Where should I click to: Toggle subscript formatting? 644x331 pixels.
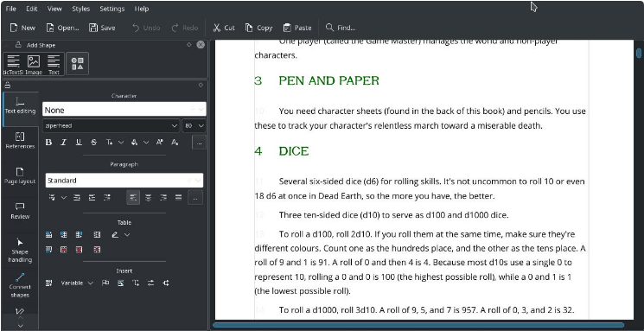(x=175, y=142)
